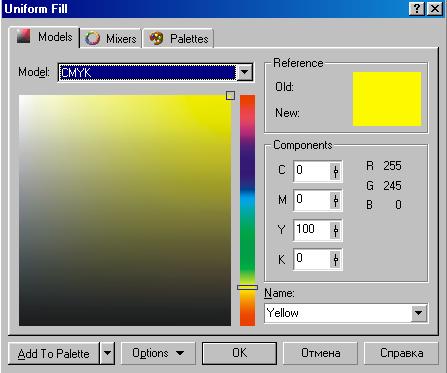
Task: Open the C component slider popup button
Action: pos(336,171)
